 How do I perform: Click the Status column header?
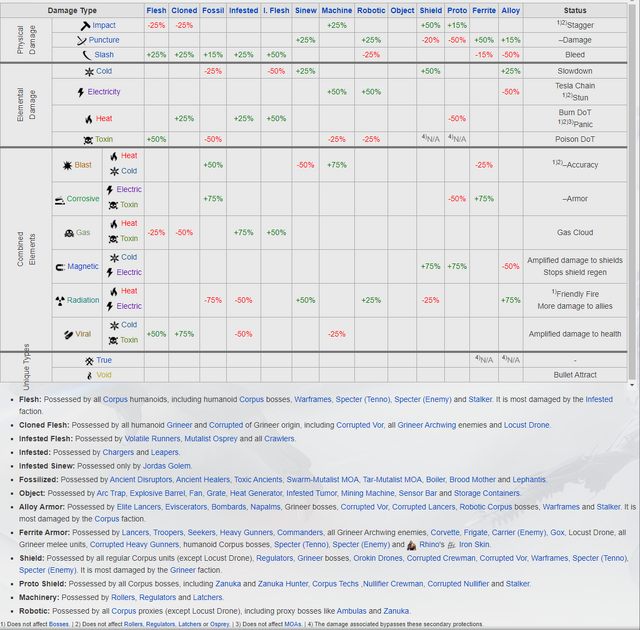[575, 11]
